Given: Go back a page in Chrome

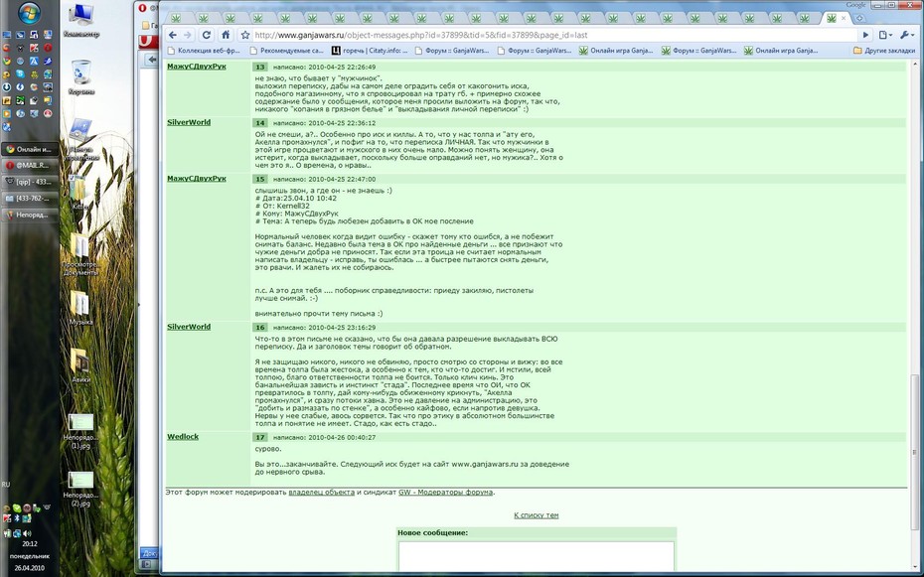Looking at the screenshot, I should tap(172, 35).
